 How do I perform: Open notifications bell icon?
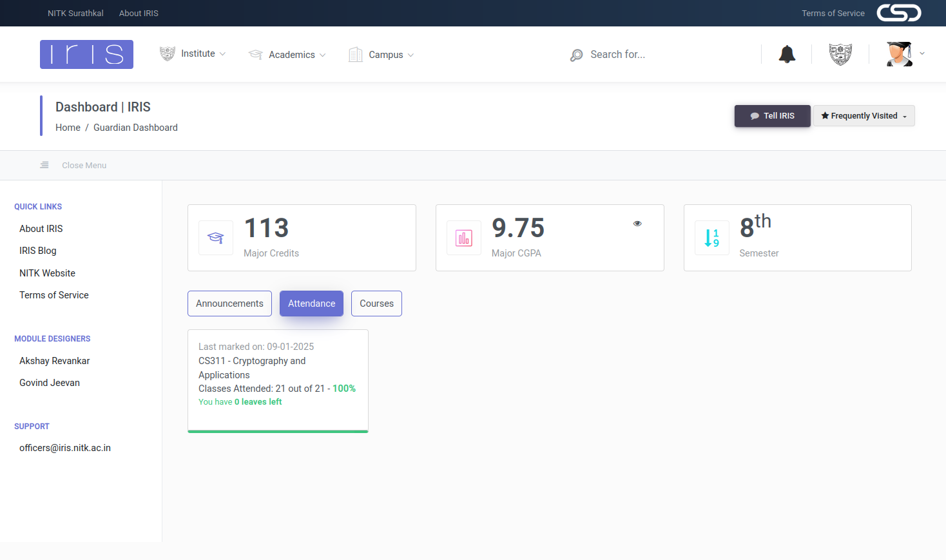(787, 54)
